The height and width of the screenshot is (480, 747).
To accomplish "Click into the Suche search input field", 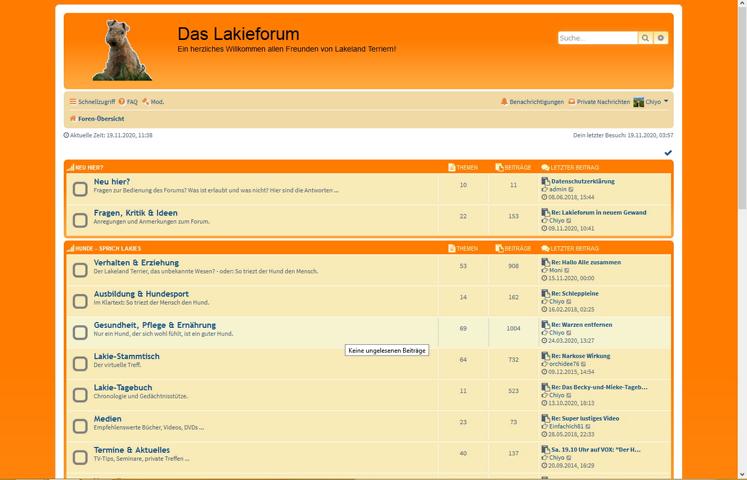I will coord(597,38).
